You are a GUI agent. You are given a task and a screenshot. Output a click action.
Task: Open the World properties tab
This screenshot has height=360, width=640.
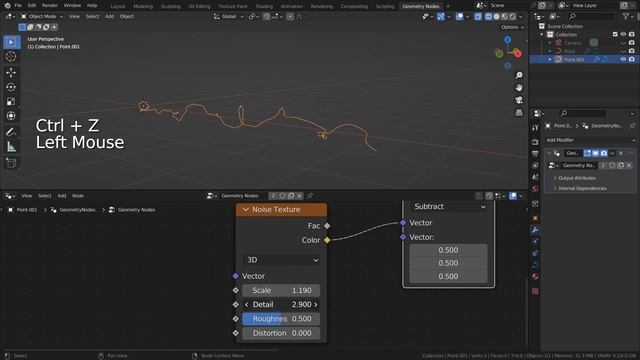click(x=535, y=189)
